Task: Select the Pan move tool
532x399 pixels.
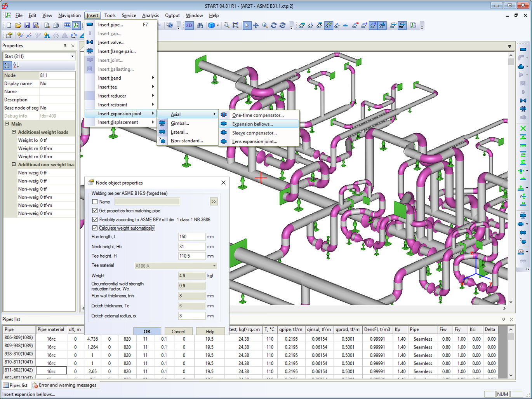Action: 256,25
